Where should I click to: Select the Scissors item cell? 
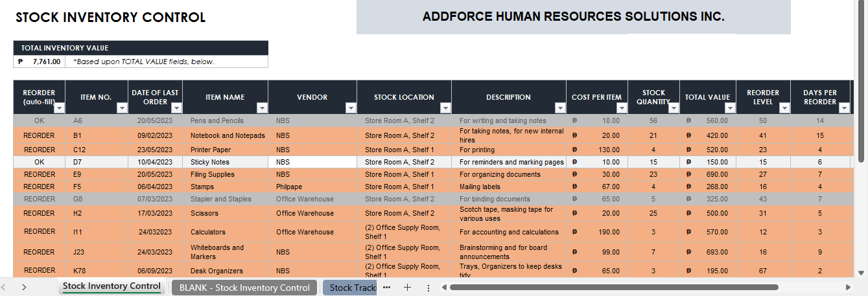225,213
